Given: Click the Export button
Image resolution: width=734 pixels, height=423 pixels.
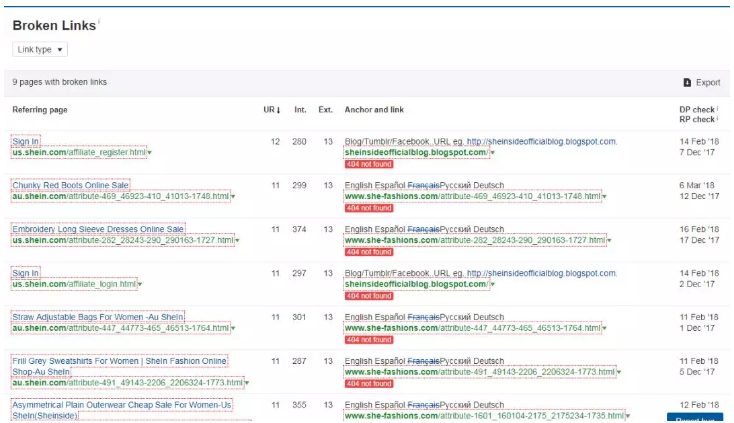Looking at the screenshot, I should [702, 83].
